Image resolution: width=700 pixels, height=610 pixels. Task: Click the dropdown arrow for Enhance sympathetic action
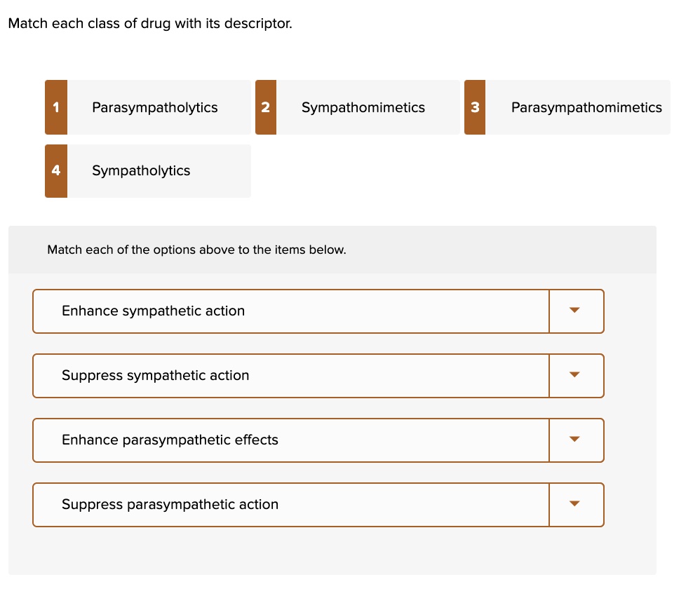(x=575, y=311)
